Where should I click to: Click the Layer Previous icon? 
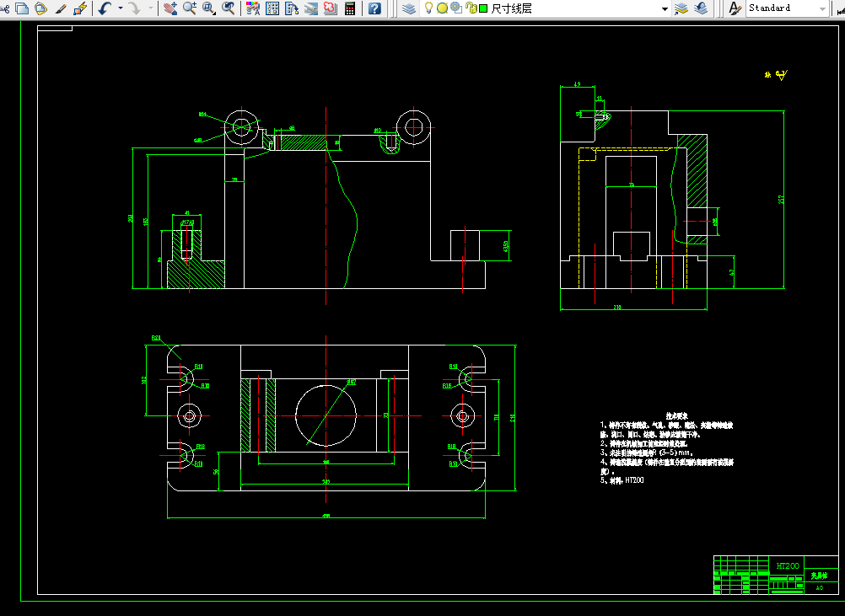(x=701, y=8)
